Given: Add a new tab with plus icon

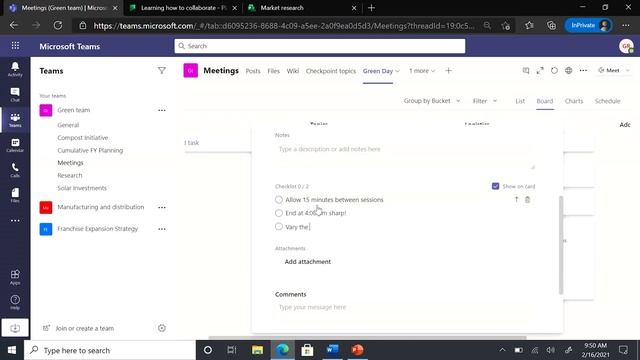Looking at the screenshot, I should (448, 71).
